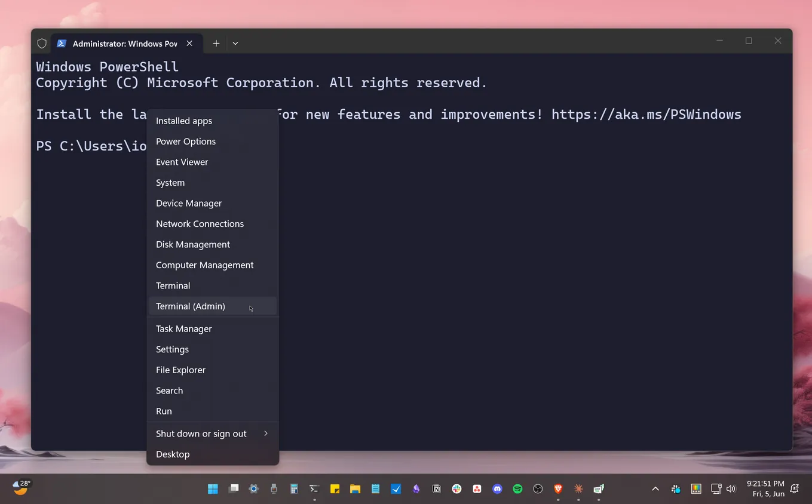Click the PS C:\Users prompt line
Viewport: 812px width, 504px height.
coord(91,146)
